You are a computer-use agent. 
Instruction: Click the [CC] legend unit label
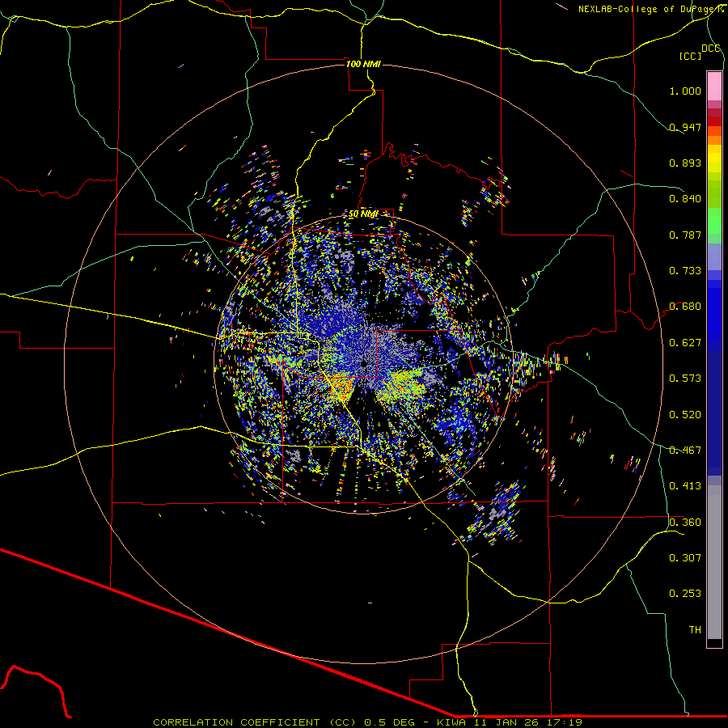690,56
